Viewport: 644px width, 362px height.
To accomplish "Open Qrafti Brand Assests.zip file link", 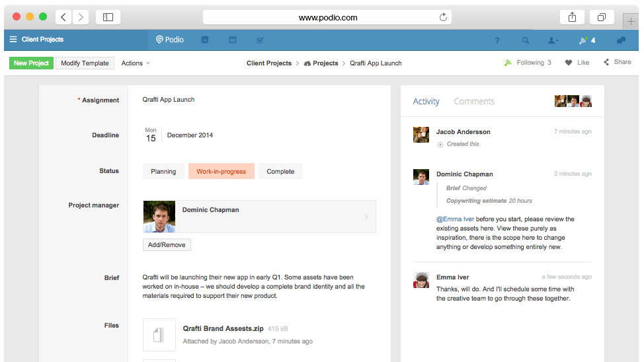I will [223, 328].
